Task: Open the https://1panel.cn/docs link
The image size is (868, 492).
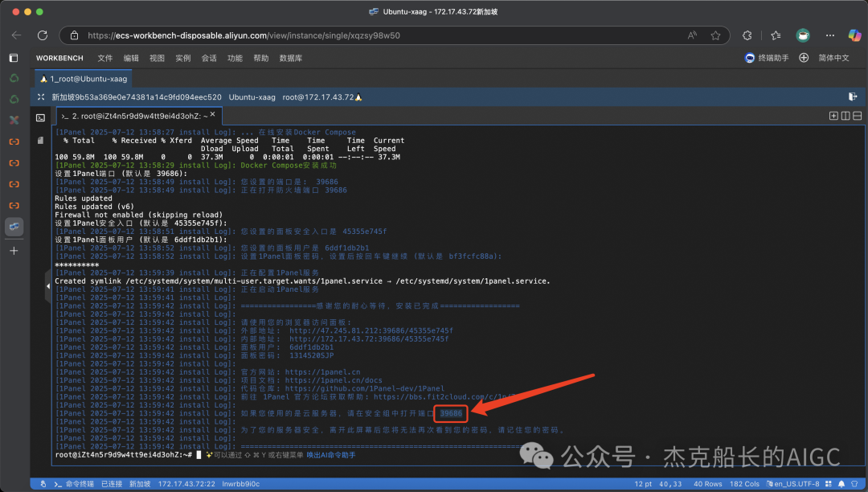Action: click(334, 381)
